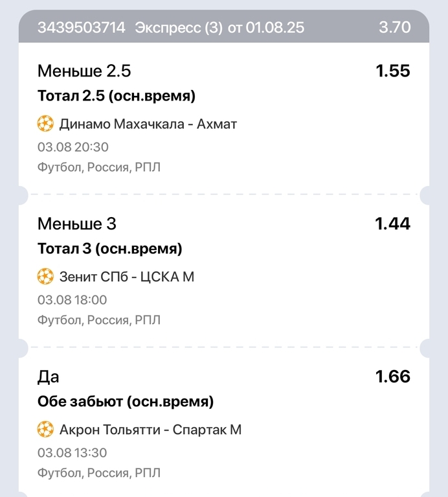Tap the Тотал 2.5 (осн.время) market title
This screenshot has height=497, width=448.
coord(117,96)
